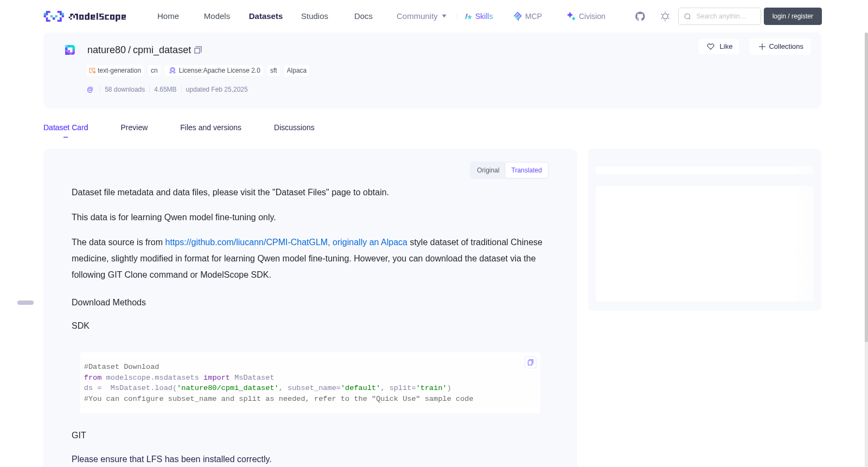Open the Skills page
This screenshot has width=868, height=467.
[478, 16]
